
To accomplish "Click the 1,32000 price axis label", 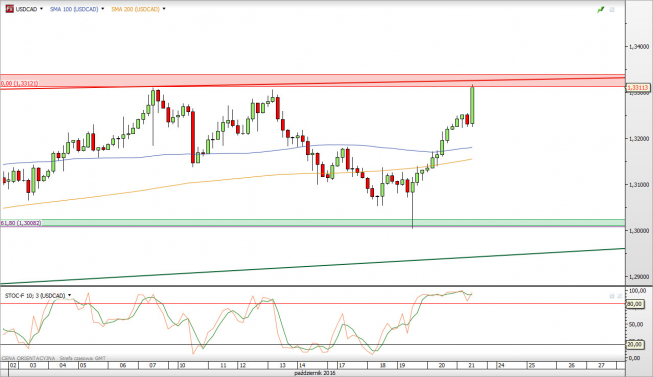I will [x=639, y=138].
